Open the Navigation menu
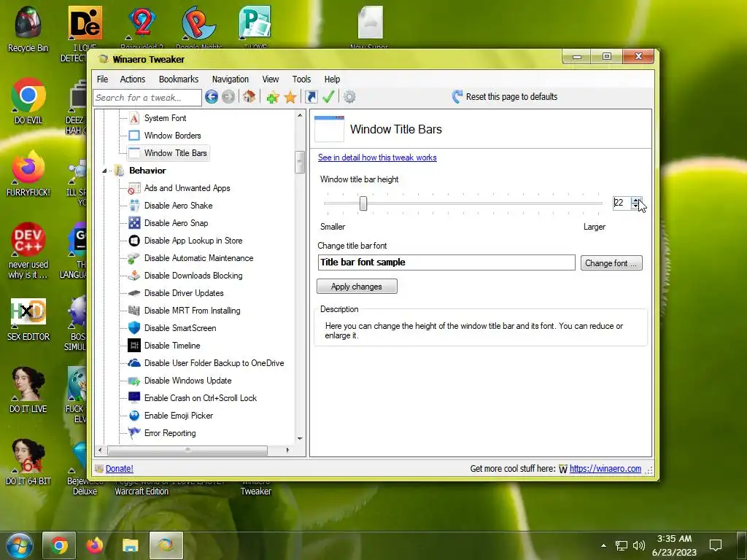Image resolution: width=747 pixels, height=560 pixels. [x=230, y=79]
